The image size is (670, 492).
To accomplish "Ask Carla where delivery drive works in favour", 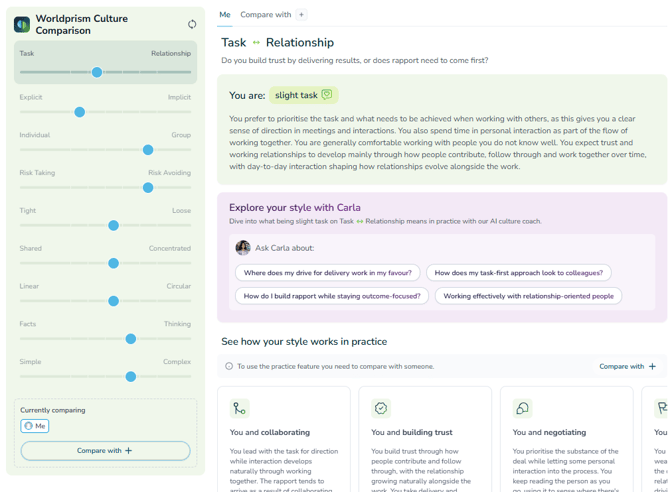I will pyautogui.click(x=327, y=273).
